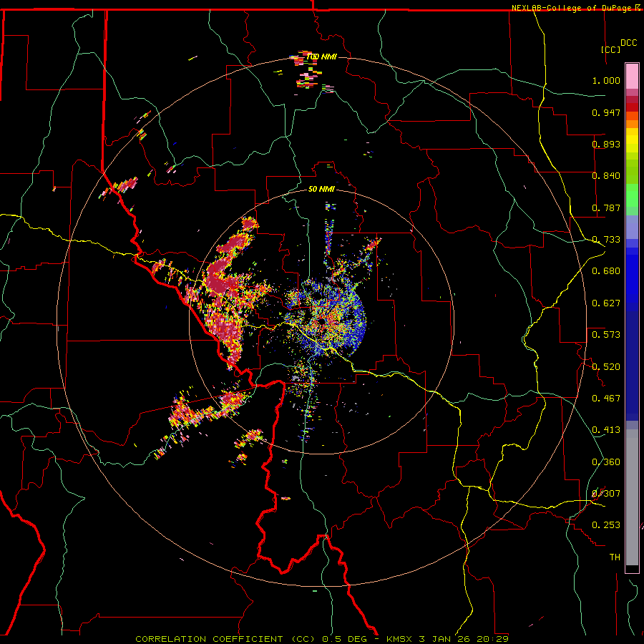Click the 0.893 scale value

pos(606,144)
